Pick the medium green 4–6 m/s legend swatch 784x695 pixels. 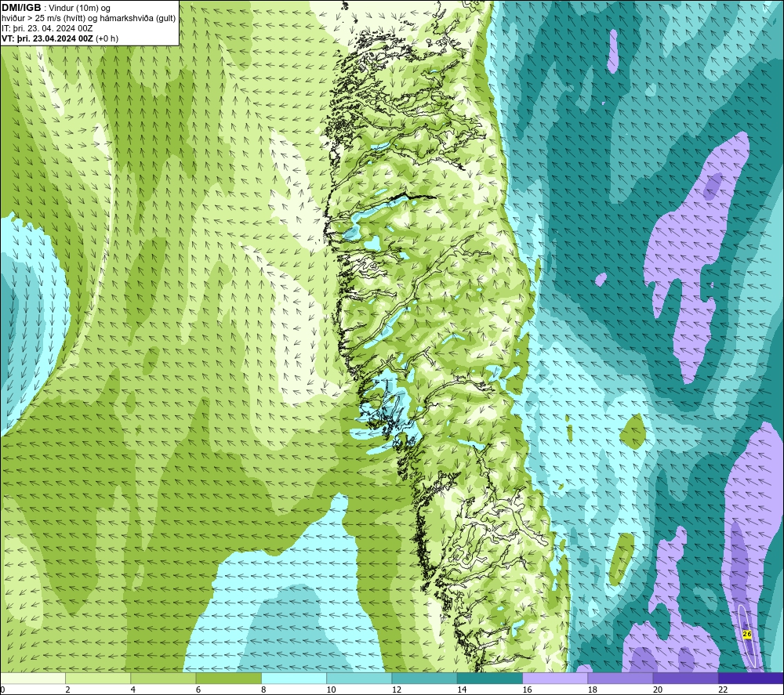click(x=163, y=678)
